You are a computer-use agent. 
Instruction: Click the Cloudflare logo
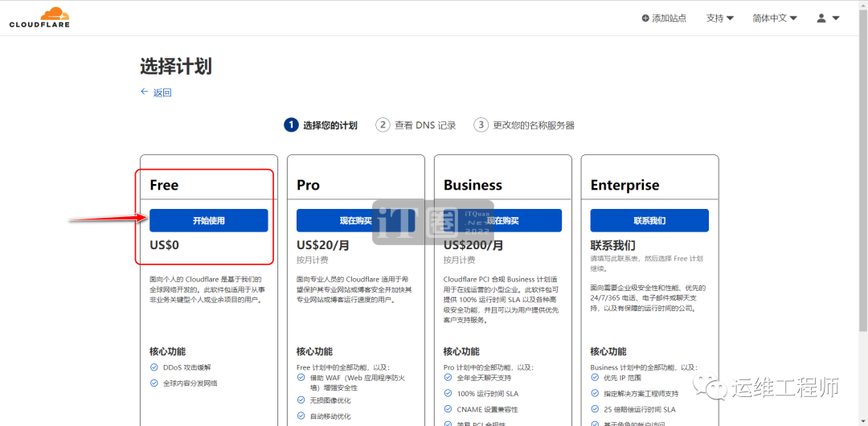pyautogui.click(x=39, y=18)
